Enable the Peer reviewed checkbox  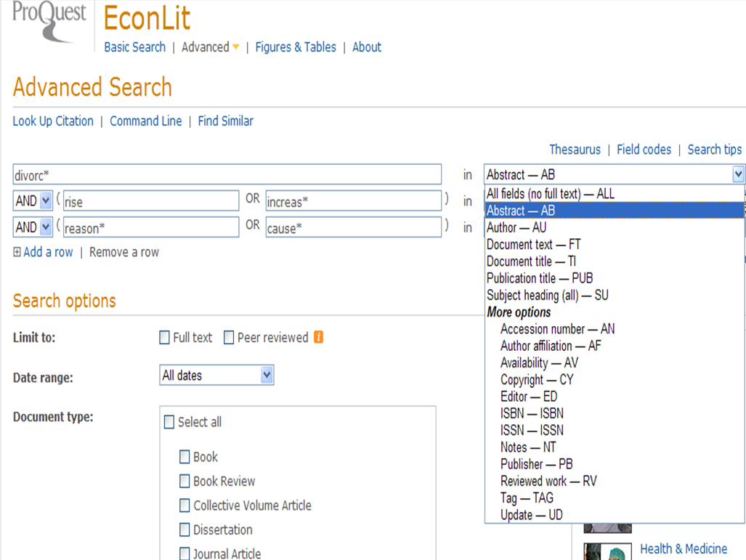click(x=229, y=337)
